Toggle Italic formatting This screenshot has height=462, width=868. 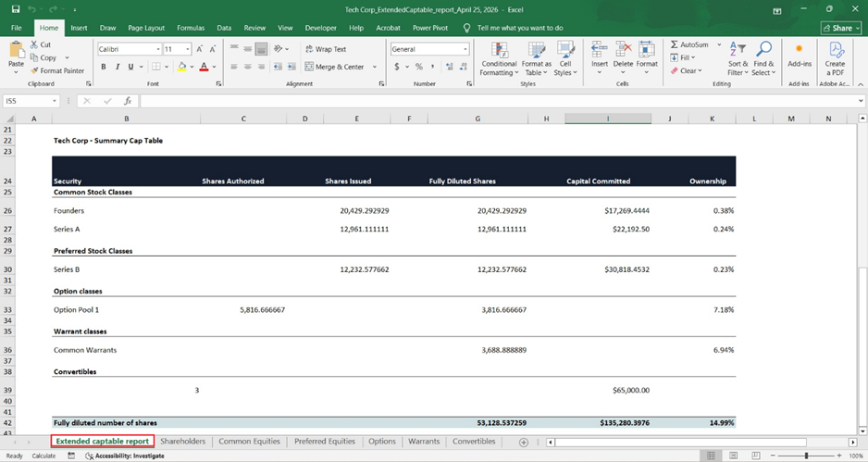(x=118, y=67)
